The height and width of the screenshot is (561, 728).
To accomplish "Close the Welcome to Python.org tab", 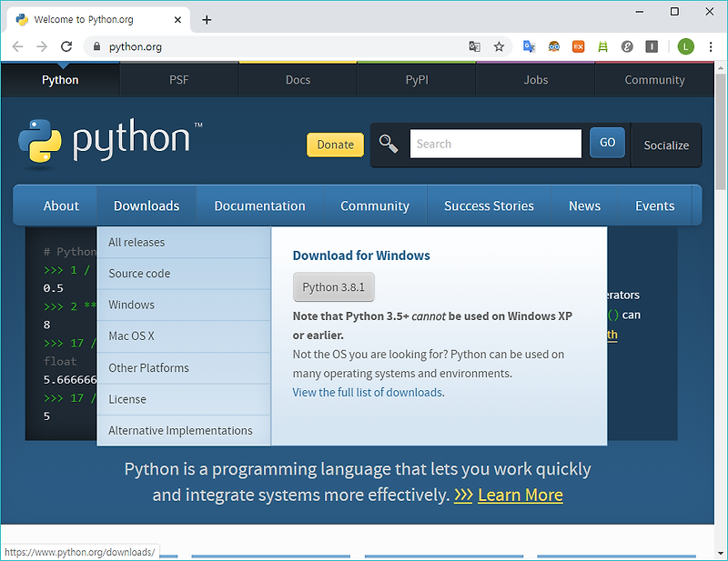I will (x=177, y=20).
